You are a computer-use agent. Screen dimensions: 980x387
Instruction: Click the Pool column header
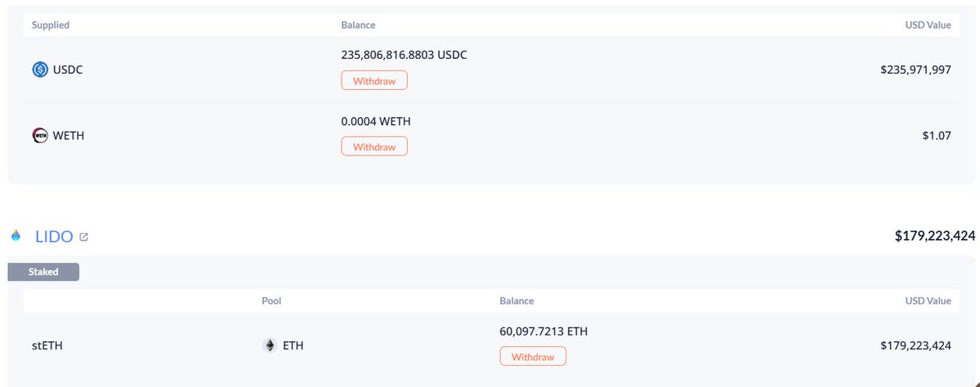(271, 301)
